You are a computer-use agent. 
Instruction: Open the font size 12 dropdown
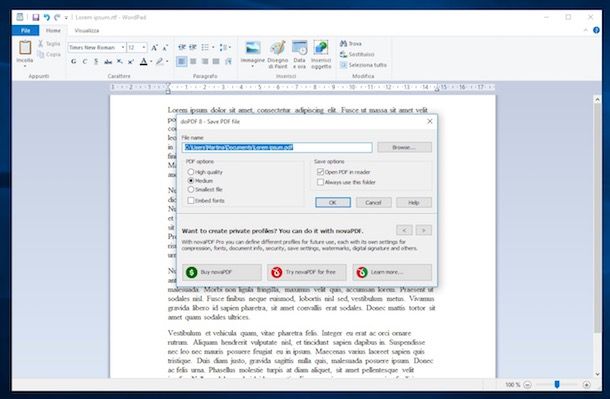(x=144, y=47)
